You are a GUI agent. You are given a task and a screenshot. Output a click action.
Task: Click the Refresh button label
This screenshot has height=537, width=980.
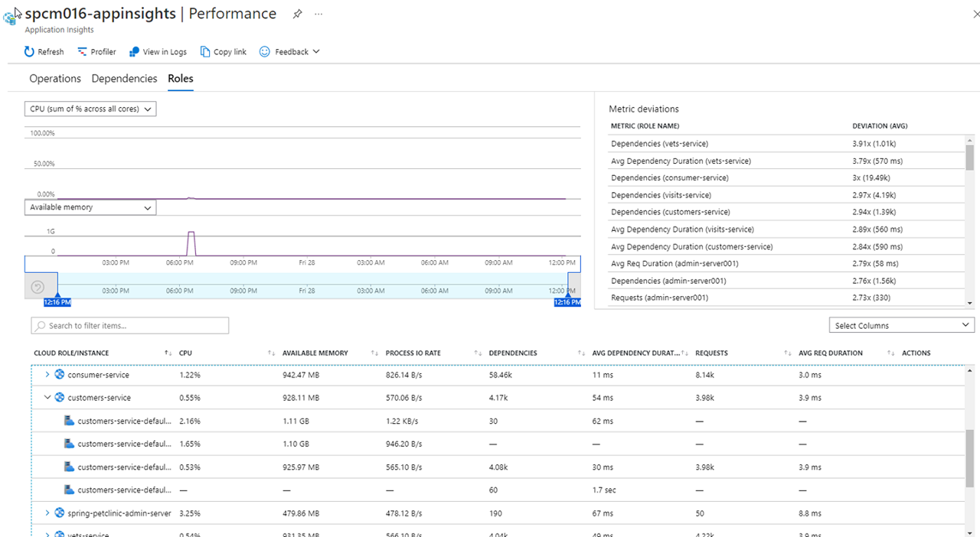click(x=51, y=52)
